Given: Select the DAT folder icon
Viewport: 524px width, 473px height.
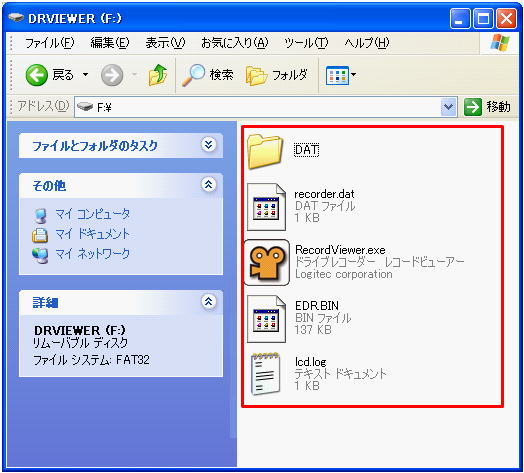Looking at the screenshot, I should click(265, 151).
